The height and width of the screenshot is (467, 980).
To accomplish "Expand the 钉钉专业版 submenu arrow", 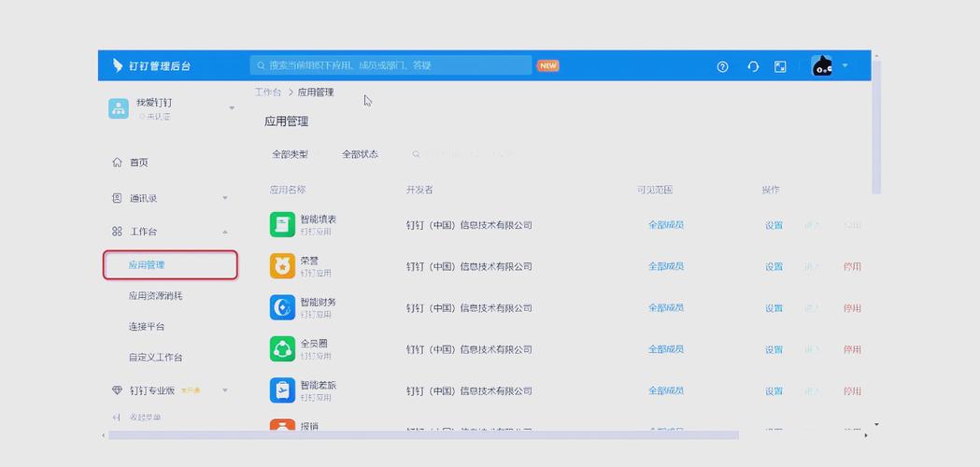I will pos(225,390).
